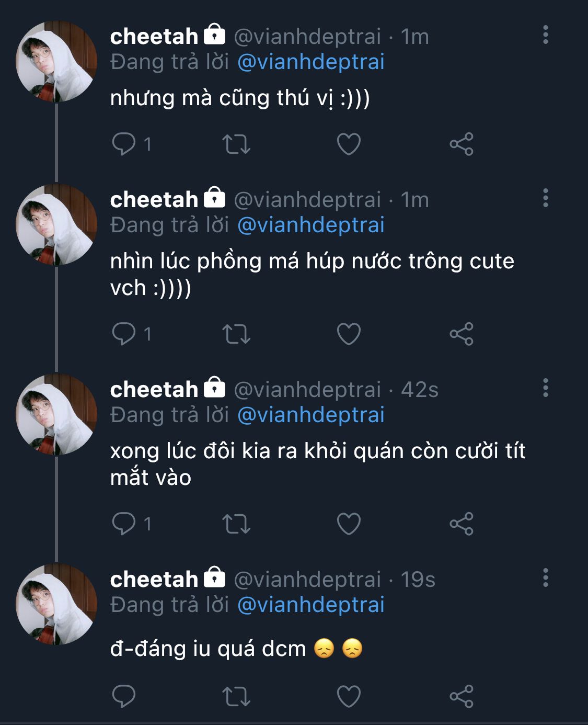
Task: Like the 'đáng iu quá dcm' tweet
Action: tap(349, 697)
